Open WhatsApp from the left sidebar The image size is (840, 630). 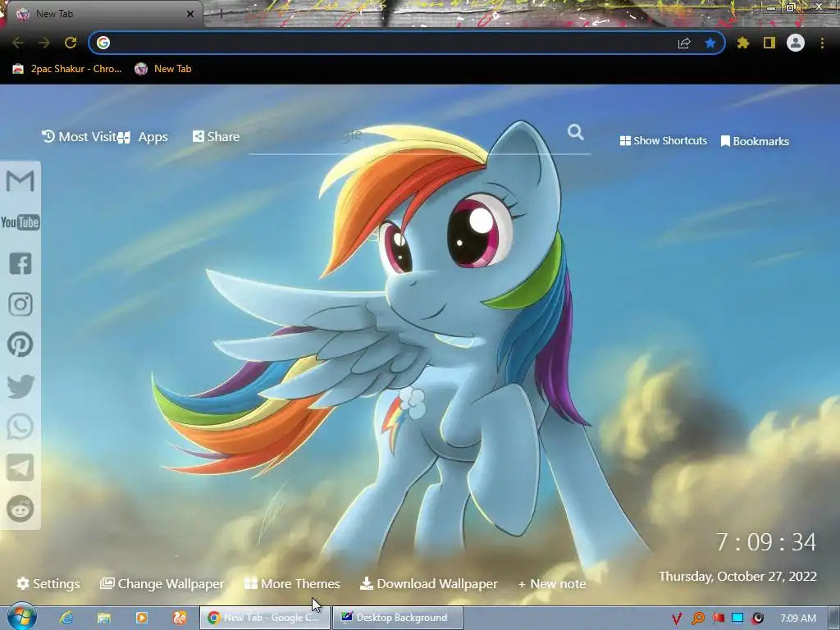tap(21, 427)
